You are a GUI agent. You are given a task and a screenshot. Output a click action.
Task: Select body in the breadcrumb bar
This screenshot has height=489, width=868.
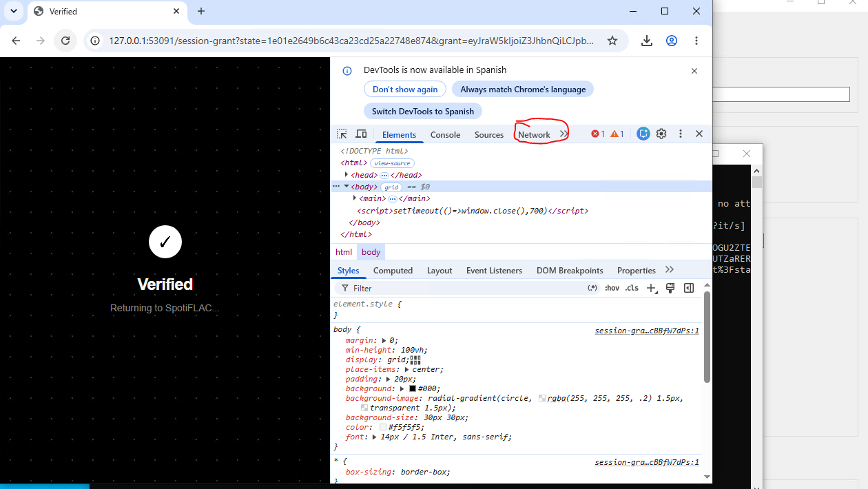[371, 252]
